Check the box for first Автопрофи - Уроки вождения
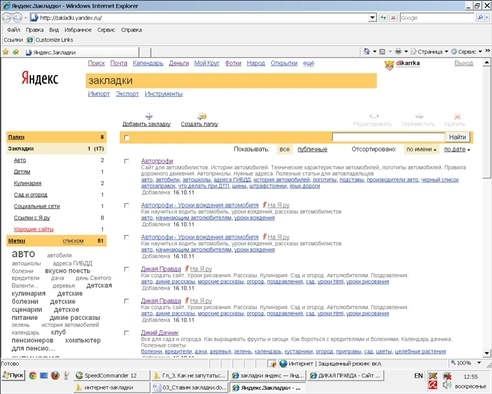492x394 pixels. click(126, 205)
